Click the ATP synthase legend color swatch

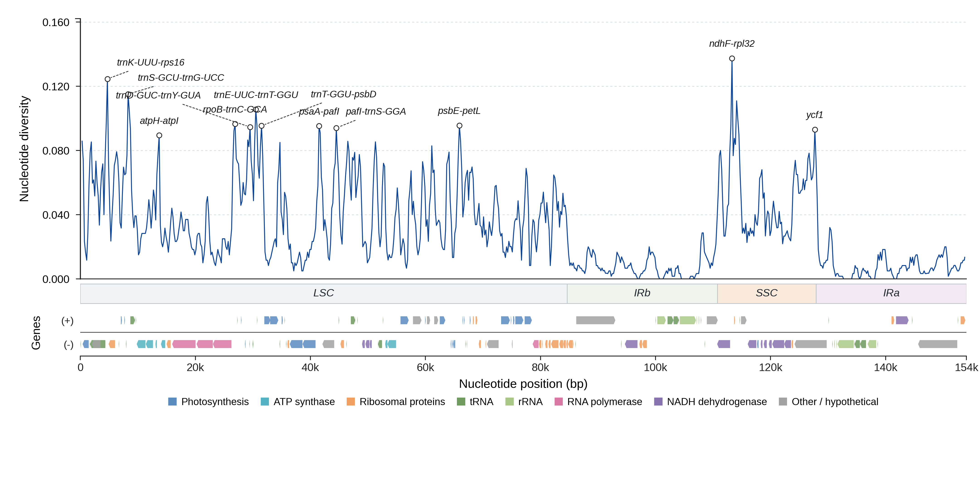pos(265,402)
